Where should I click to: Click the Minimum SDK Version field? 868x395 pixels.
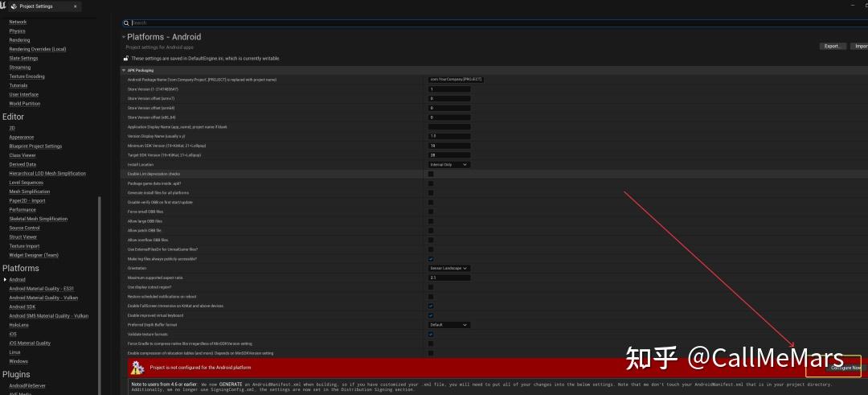click(449, 146)
